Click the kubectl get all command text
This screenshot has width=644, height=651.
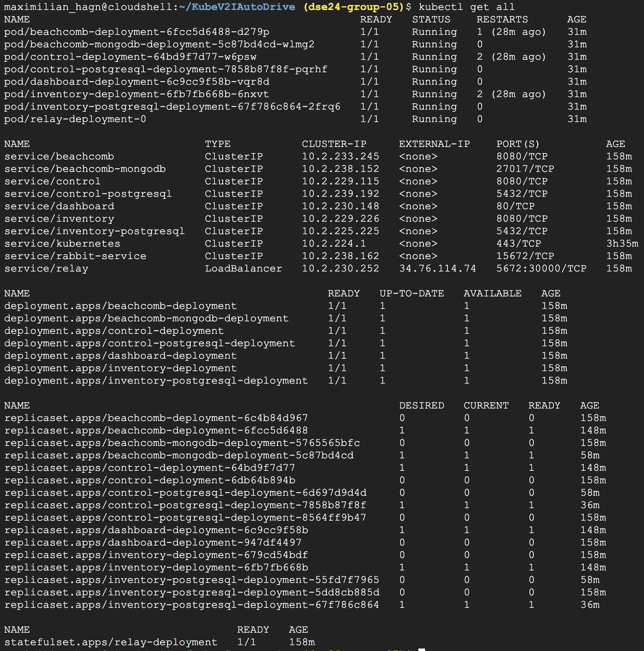point(467,7)
